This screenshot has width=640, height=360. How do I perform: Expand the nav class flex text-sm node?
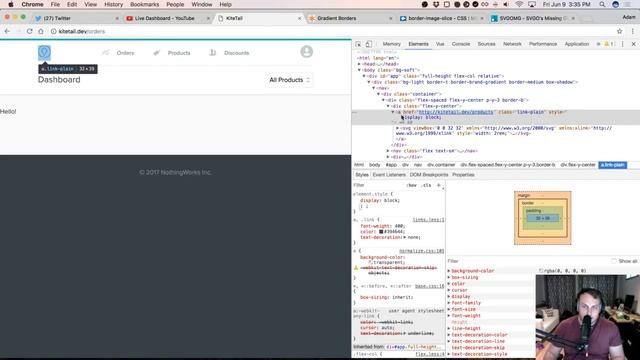point(388,151)
